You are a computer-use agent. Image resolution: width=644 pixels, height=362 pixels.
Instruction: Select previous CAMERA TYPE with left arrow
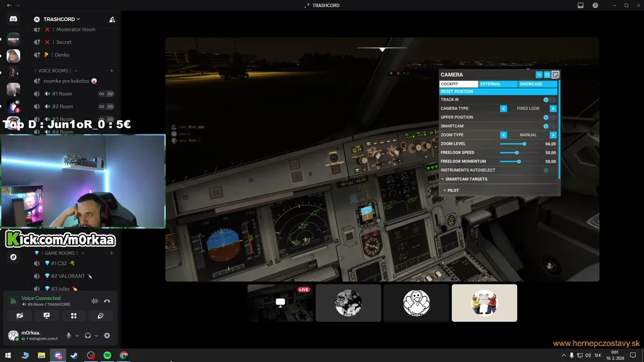(x=503, y=109)
